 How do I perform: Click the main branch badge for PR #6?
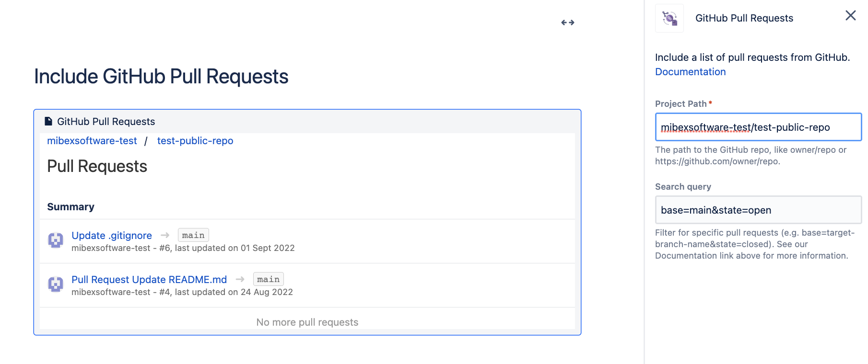pos(193,235)
